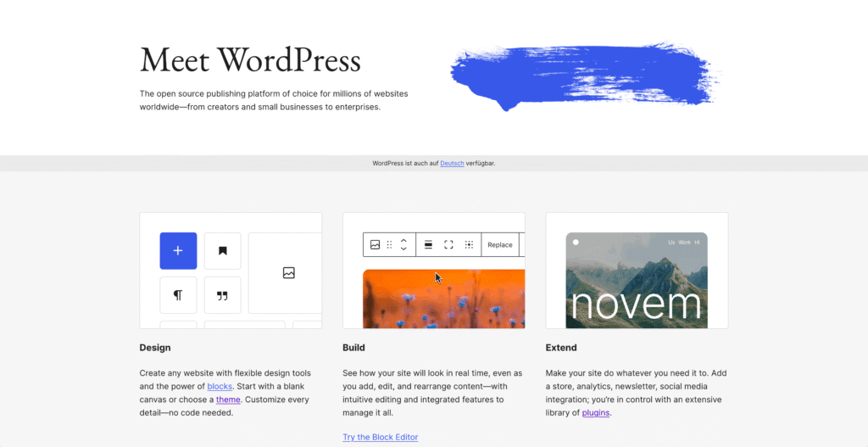The height and width of the screenshot is (447, 868).
Task: Open the blocks link in Design text
Action: (x=220, y=386)
